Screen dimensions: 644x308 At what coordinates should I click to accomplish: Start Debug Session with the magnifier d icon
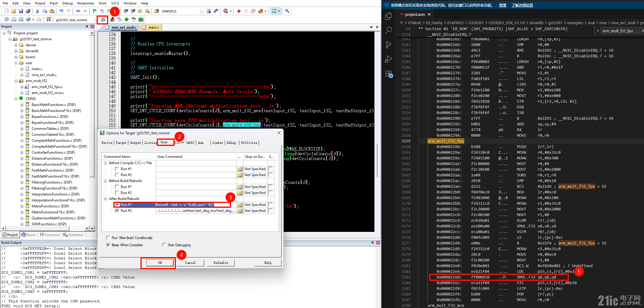click(226, 11)
